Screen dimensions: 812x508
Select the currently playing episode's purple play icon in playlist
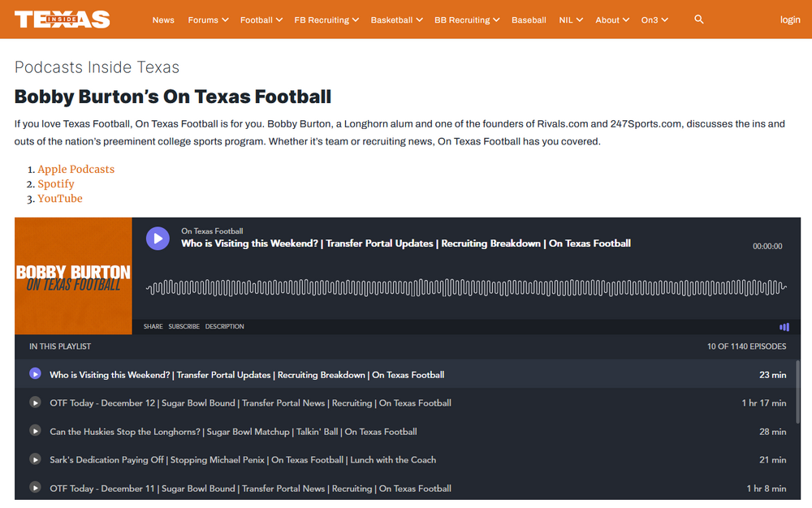pos(35,374)
